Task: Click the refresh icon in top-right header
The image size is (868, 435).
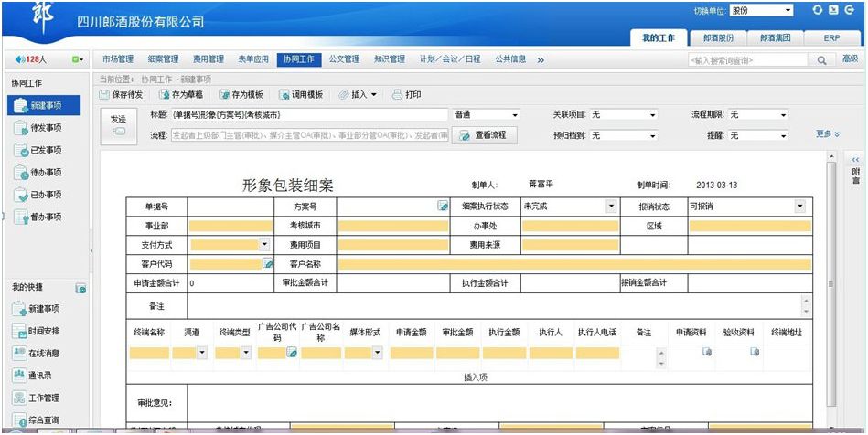Action: 819,10
